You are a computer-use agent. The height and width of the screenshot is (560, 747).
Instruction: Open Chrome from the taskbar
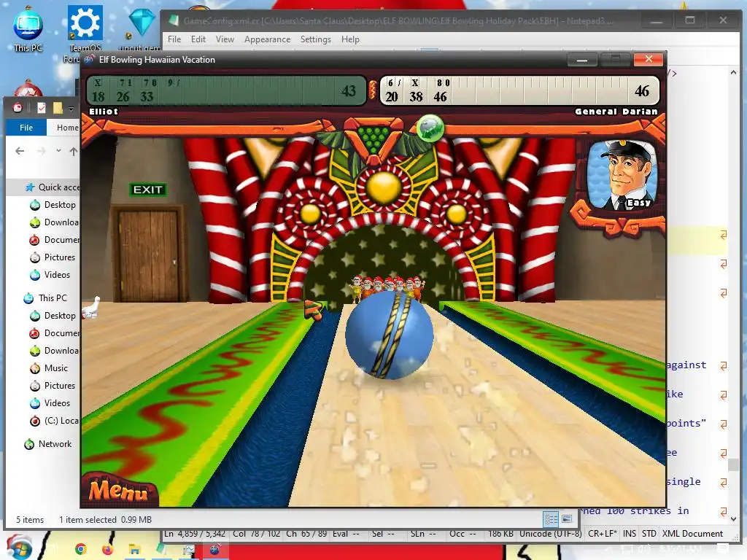click(x=81, y=549)
